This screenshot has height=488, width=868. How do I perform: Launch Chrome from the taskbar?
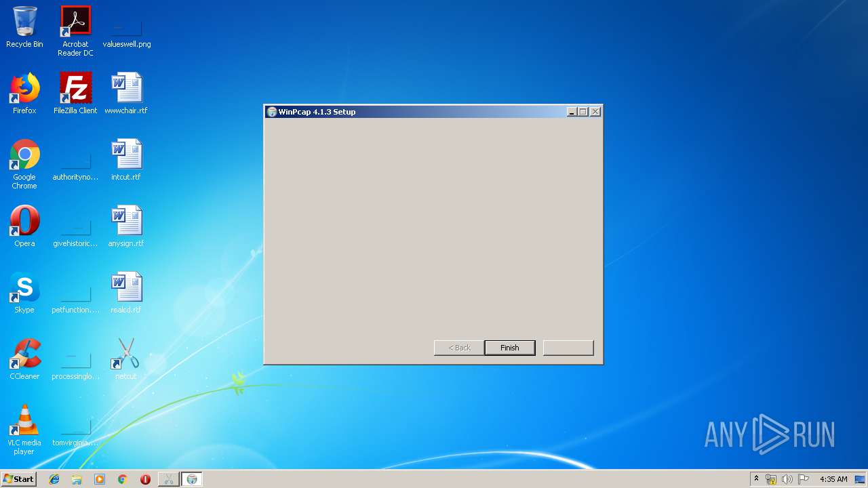coord(123,479)
